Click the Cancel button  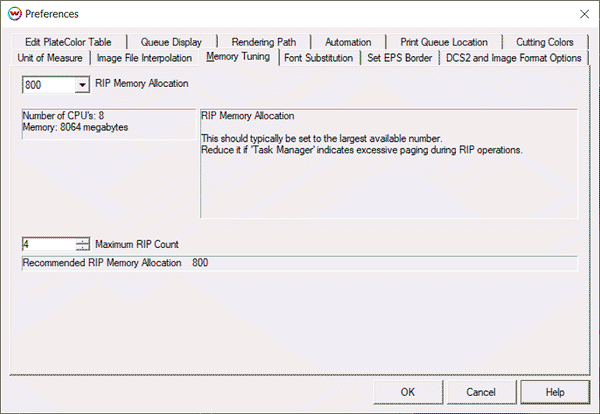click(x=481, y=391)
